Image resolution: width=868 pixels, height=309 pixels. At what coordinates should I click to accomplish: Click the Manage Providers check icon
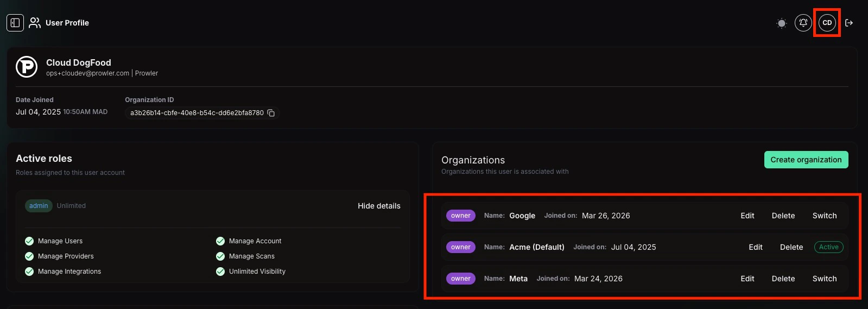(29, 256)
